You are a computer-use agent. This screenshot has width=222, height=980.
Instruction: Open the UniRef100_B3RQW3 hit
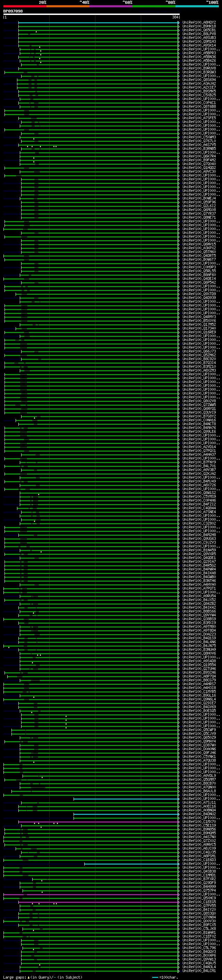tap(199, 72)
